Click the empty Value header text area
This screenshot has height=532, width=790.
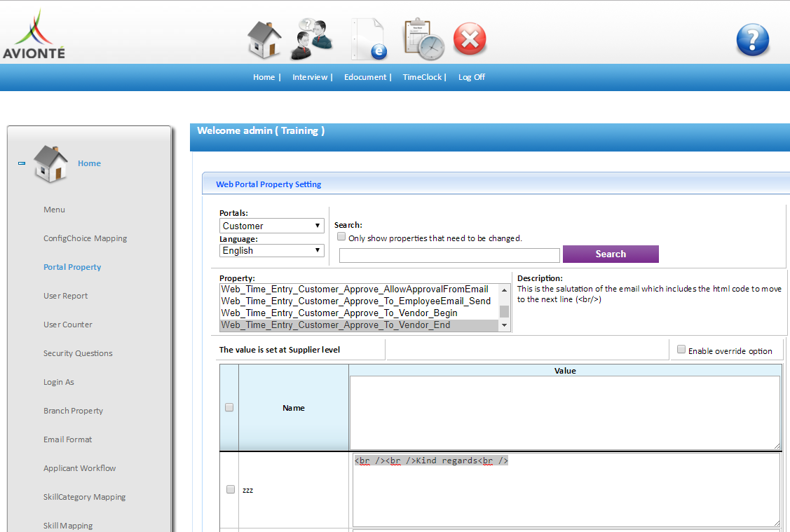click(x=565, y=413)
